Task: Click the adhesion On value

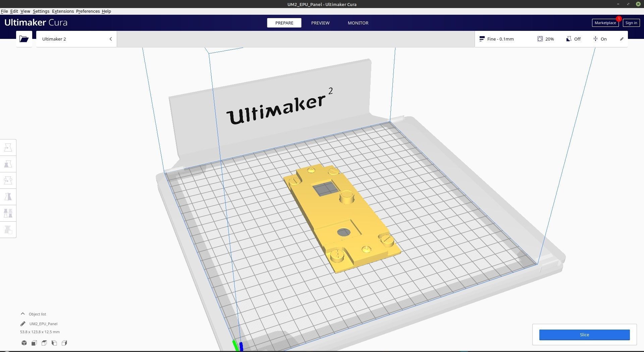Action: (603, 39)
